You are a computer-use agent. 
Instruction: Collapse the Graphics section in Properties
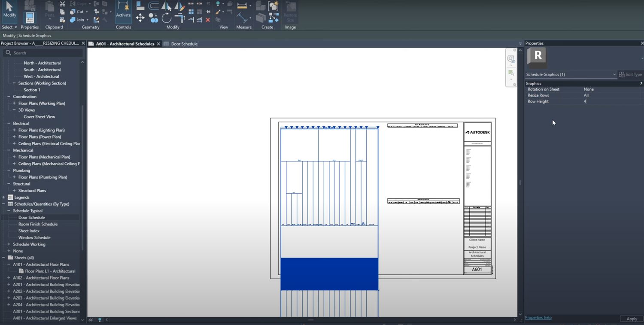click(641, 83)
